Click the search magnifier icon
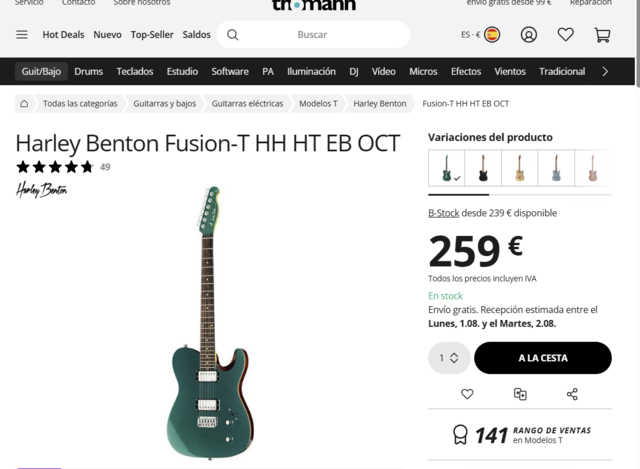Image resolution: width=640 pixels, height=469 pixels. (x=233, y=35)
